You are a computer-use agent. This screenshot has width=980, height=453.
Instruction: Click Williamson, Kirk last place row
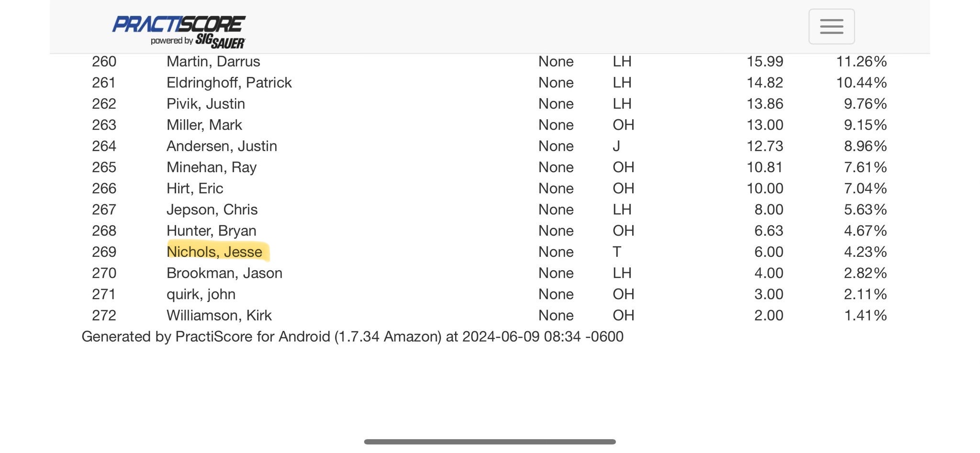[x=489, y=315]
